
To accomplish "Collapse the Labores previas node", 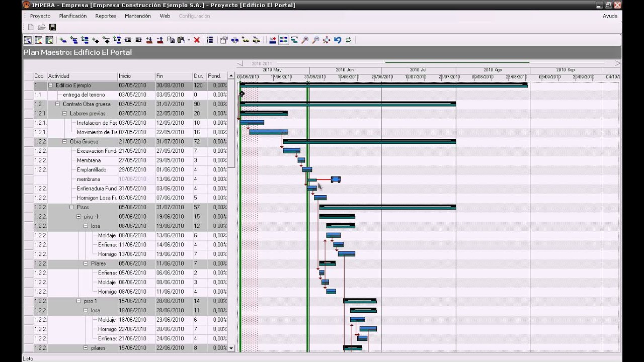I will 64,114.
